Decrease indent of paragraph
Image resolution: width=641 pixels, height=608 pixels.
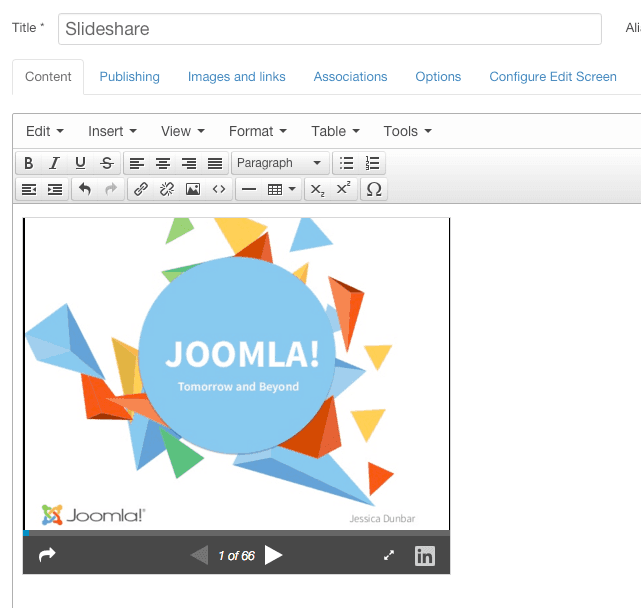(29, 189)
